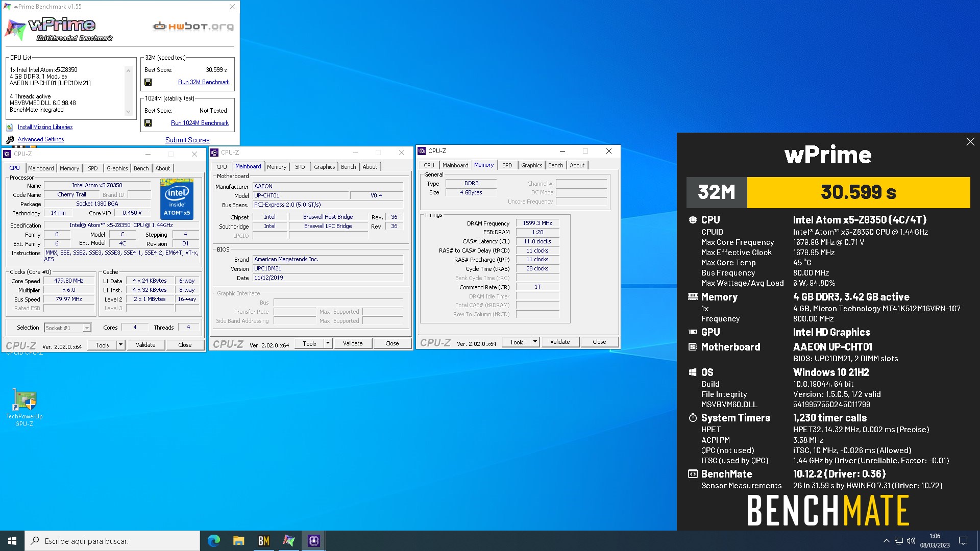This screenshot has width=980, height=551.
Task: Click Validate in Mainboard CPU-Z window
Action: coord(353,343)
